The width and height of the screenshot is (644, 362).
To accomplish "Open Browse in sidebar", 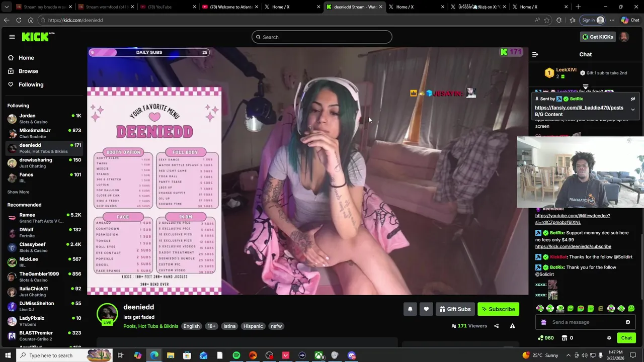I will pos(44,71).
